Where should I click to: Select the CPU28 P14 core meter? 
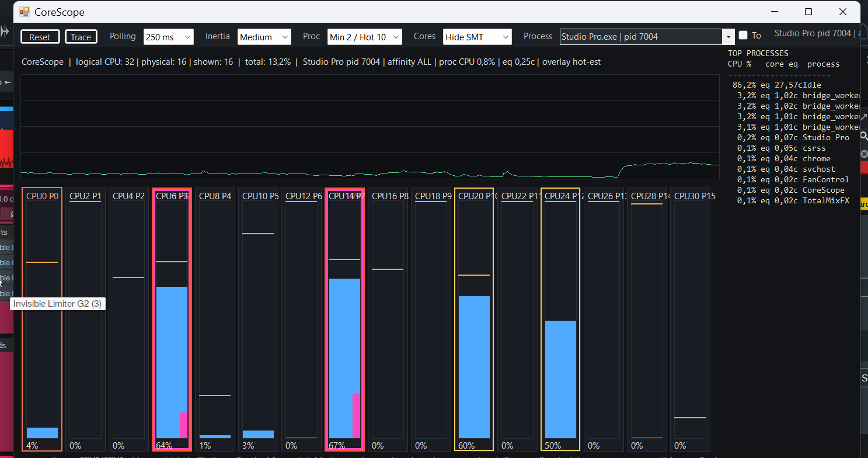click(647, 320)
